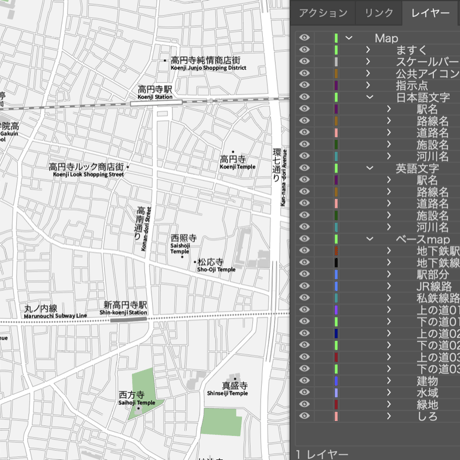Select the 公共アイコン layer name
460x460 pixels.
pos(428,74)
